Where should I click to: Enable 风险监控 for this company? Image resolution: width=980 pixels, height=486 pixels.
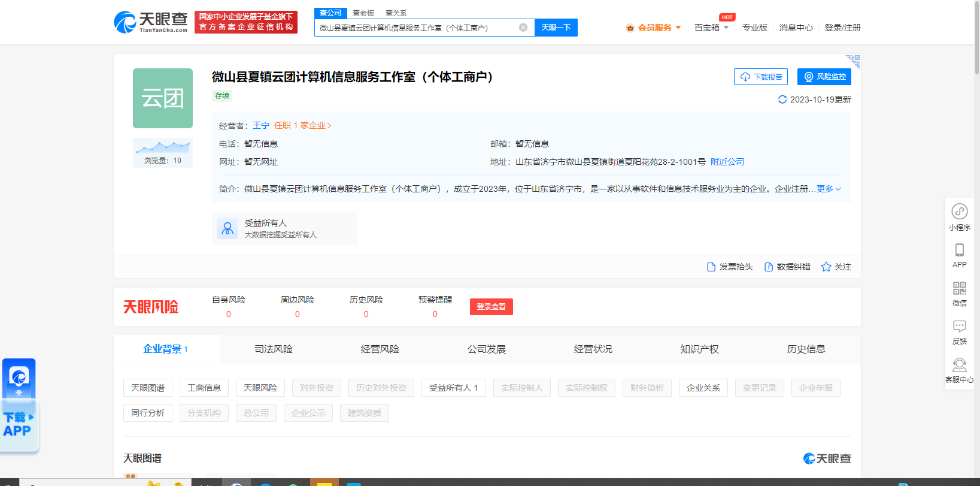(x=824, y=77)
